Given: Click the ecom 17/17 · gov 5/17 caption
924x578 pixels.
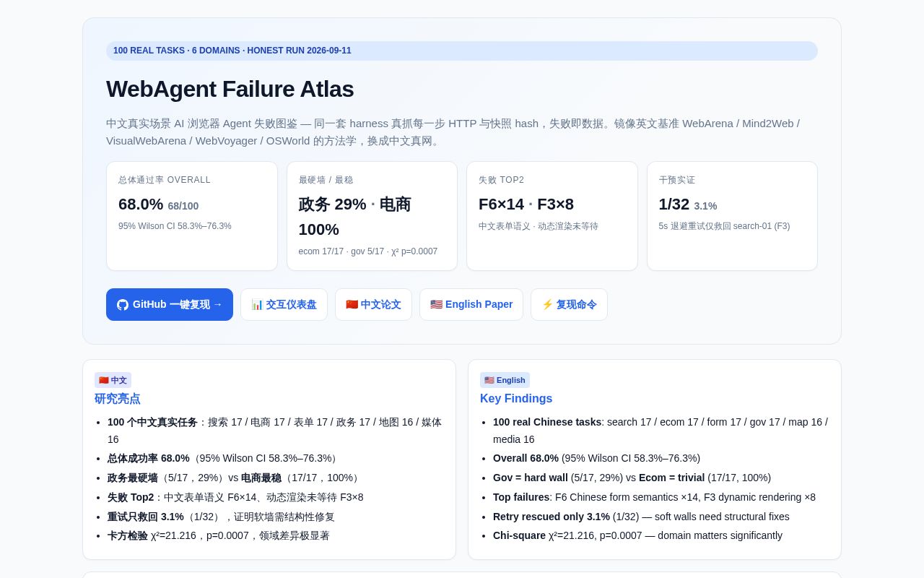Looking at the screenshot, I should [x=368, y=251].
